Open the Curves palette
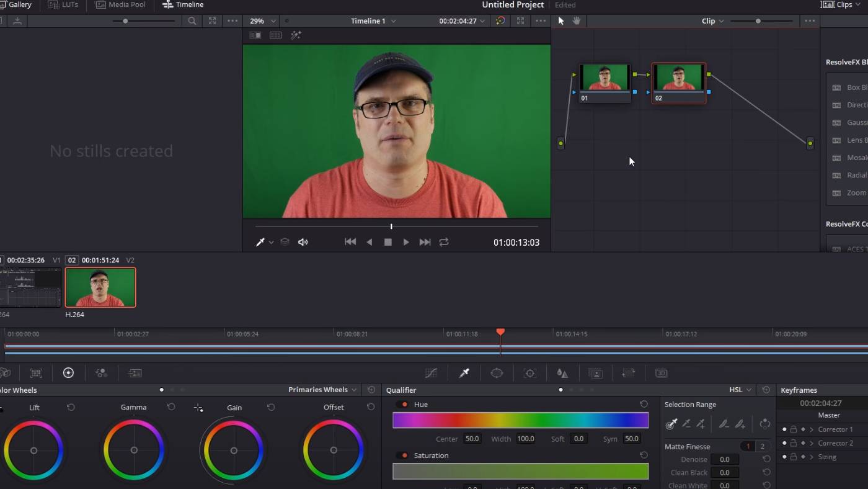Viewport: 868px width, 489px height. coord(431,373)
